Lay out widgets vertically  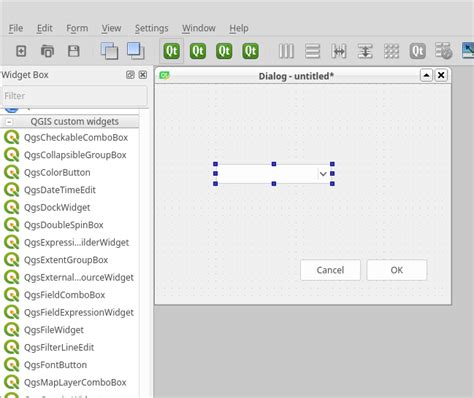313,51
